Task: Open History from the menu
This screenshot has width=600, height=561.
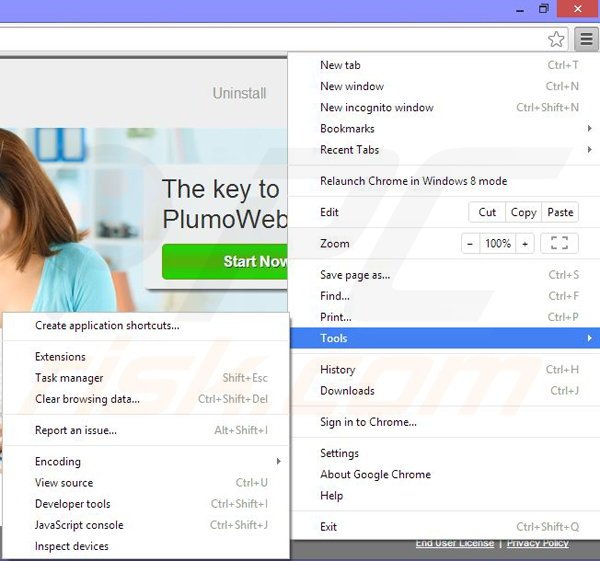Action: (445, 369)
